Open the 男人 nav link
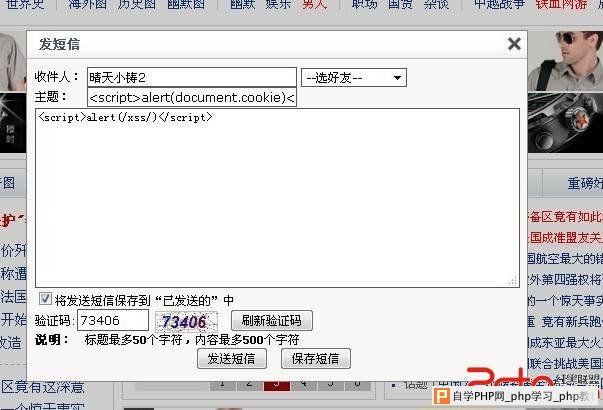603x410 pixels. [x=314, y=4]
